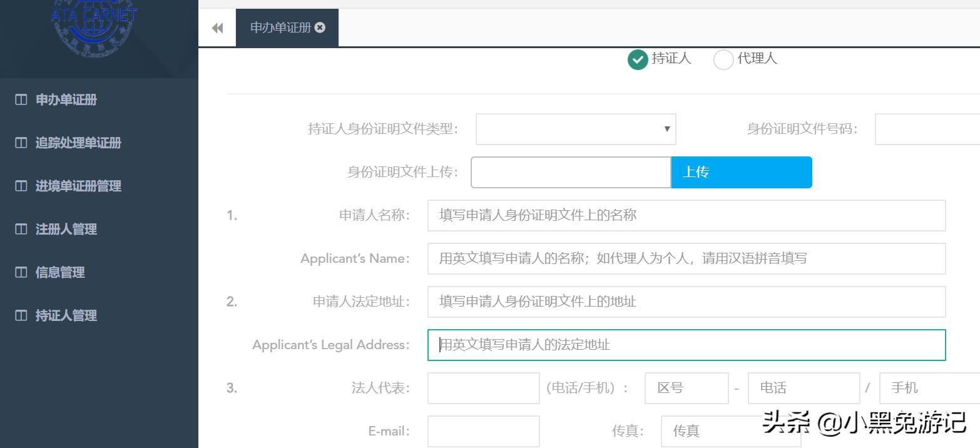Image resolution: width=980 pixels, height=448 pixels.
Task: Click the Applicant's Name input field
Action: coord(686,258)
